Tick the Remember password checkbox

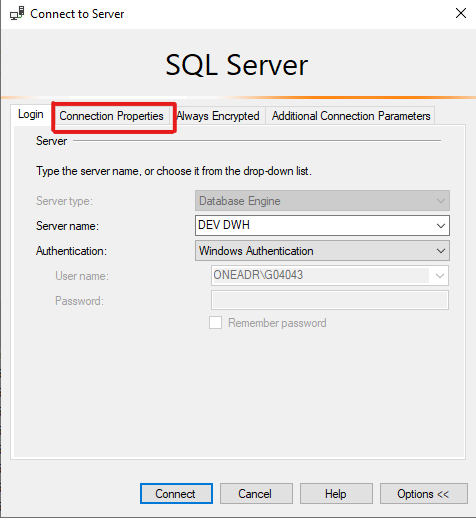[x=215, y=323]
